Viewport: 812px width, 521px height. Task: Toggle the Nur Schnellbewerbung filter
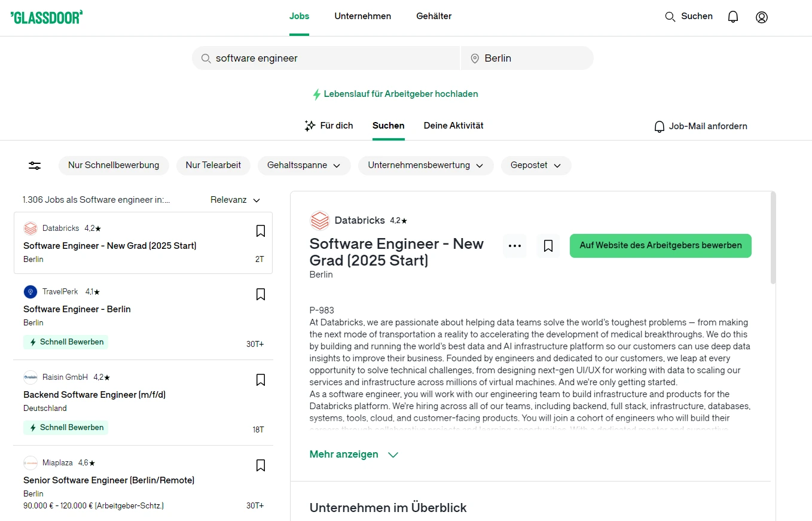click(x=114, y=166)
